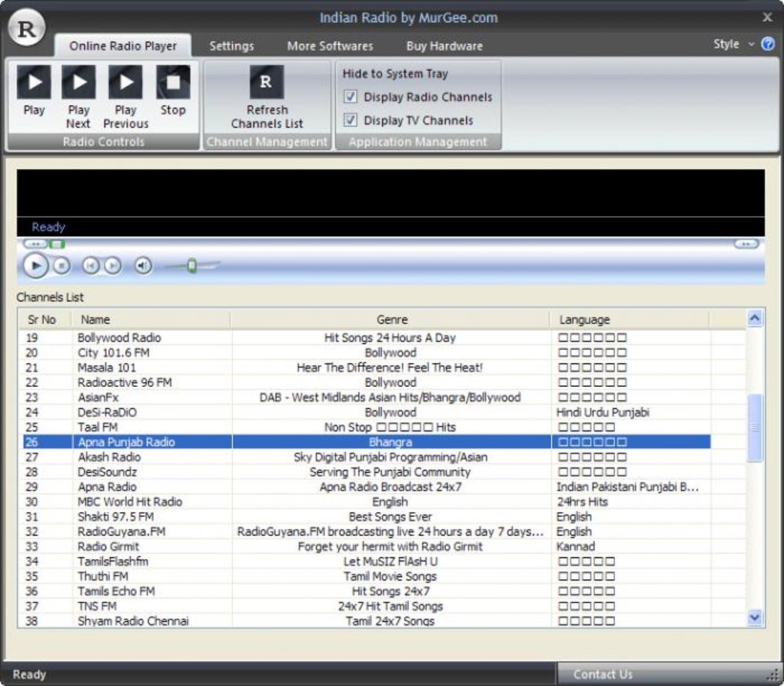Click the player's left collapse grip
The width and height of the screenshot is (784, 686).
click(35, 245)
